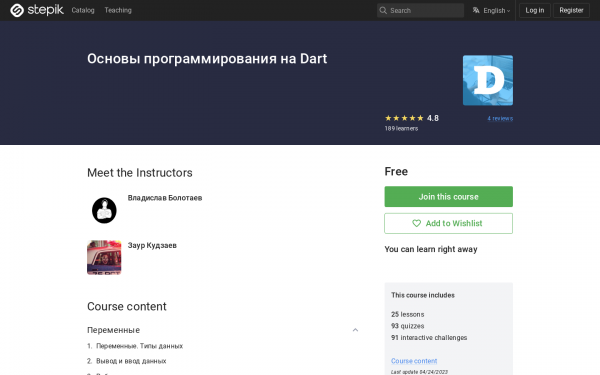
Task: Click the heart icon in Wishlist button
Action: point(416,223)
